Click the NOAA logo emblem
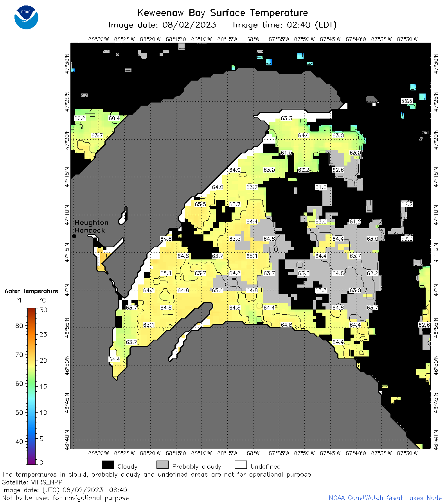The width and height of the screenshot is (446, 504). (x=26, y=18)
